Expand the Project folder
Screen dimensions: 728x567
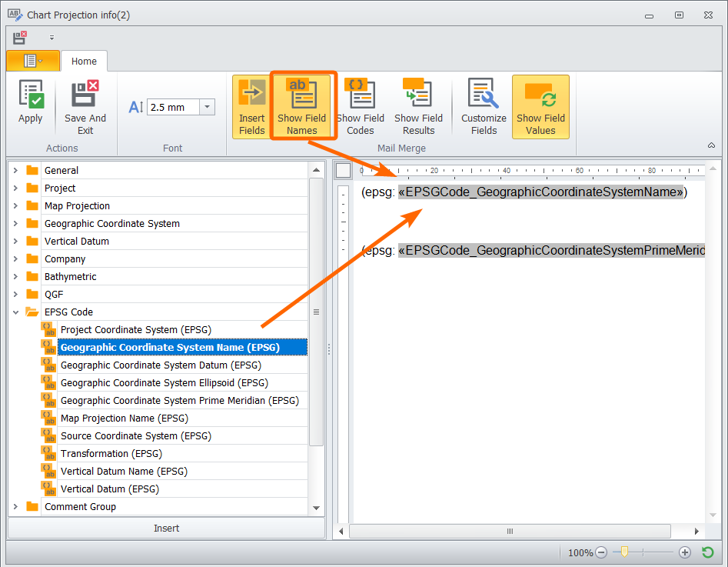coord(16,188)
